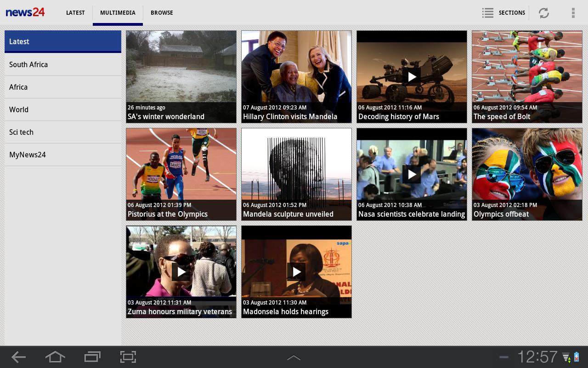Tap the clock showing 12:57
588x368 pixels.
(x=537, y=357)
